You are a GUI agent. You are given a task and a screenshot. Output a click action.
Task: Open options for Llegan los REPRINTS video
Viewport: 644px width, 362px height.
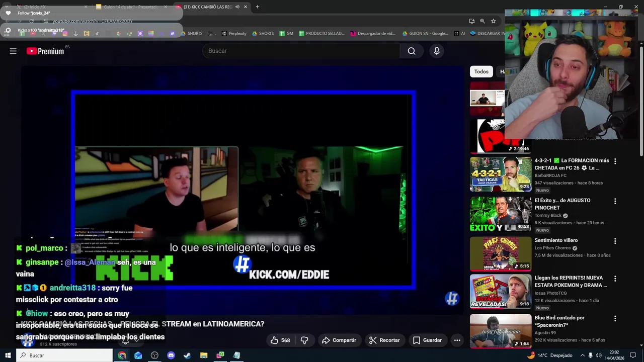pos(615,279)
